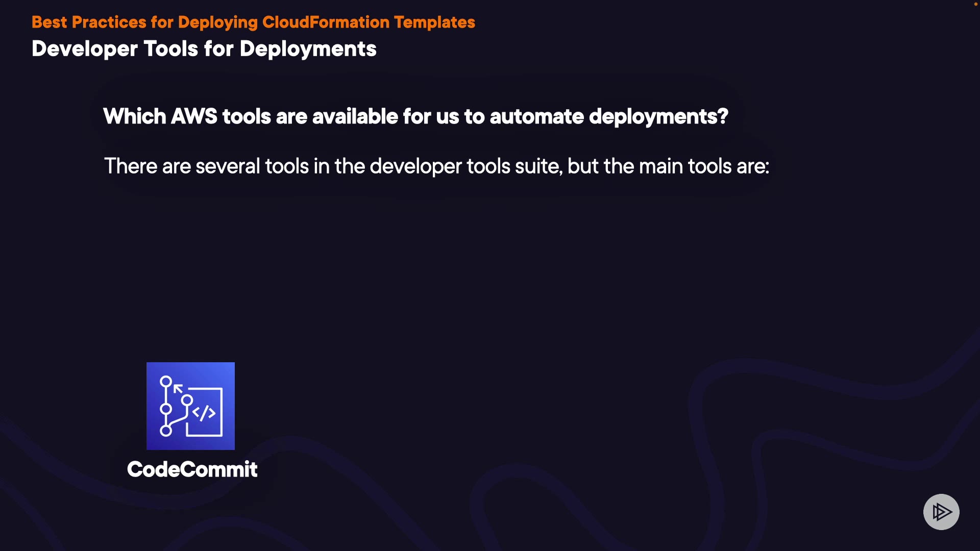Click the right-side branch node in CodeCommit icon
Screen dimensions: 980x551
click(187, 399)
